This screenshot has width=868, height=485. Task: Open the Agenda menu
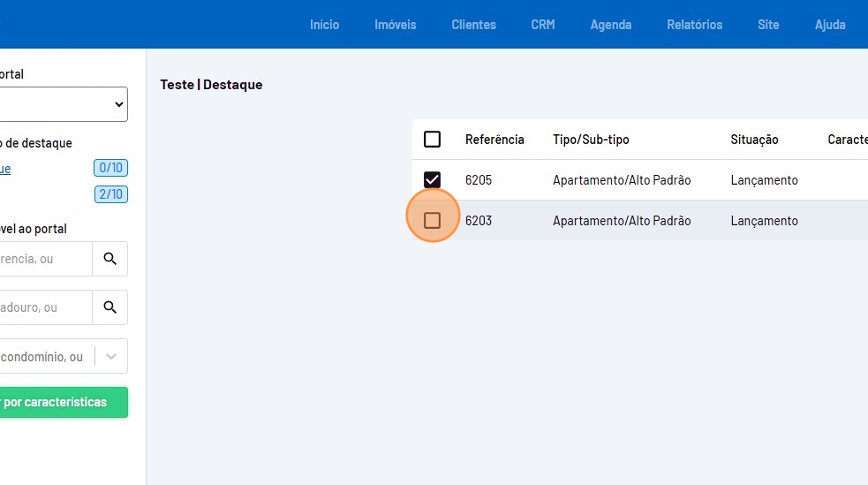(x=610, y=25)
